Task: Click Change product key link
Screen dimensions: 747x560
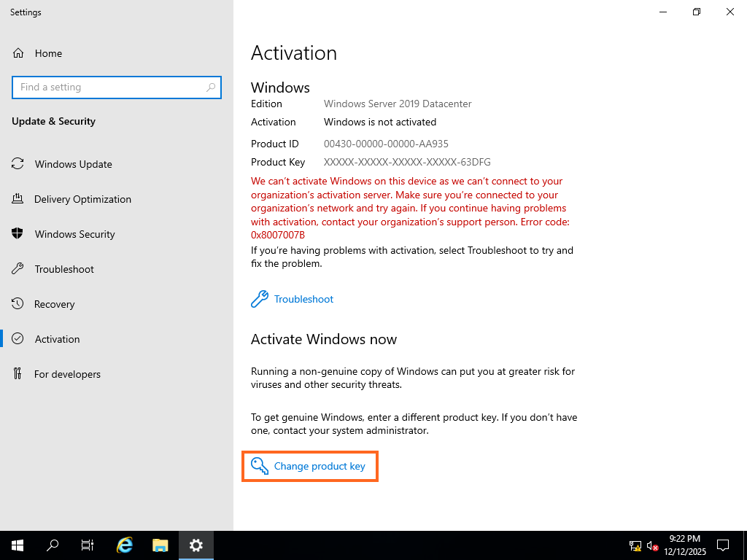Action: tap(320, 466)
